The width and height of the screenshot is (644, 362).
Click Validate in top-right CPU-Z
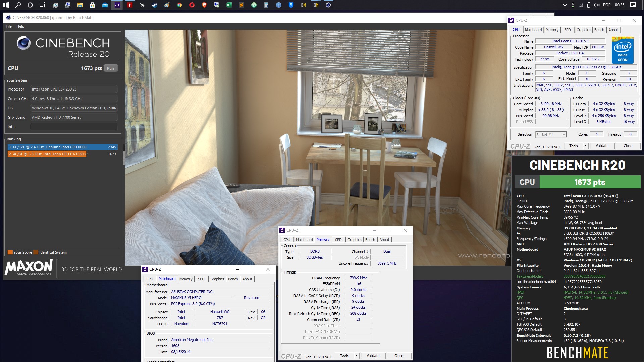(602, 146)
